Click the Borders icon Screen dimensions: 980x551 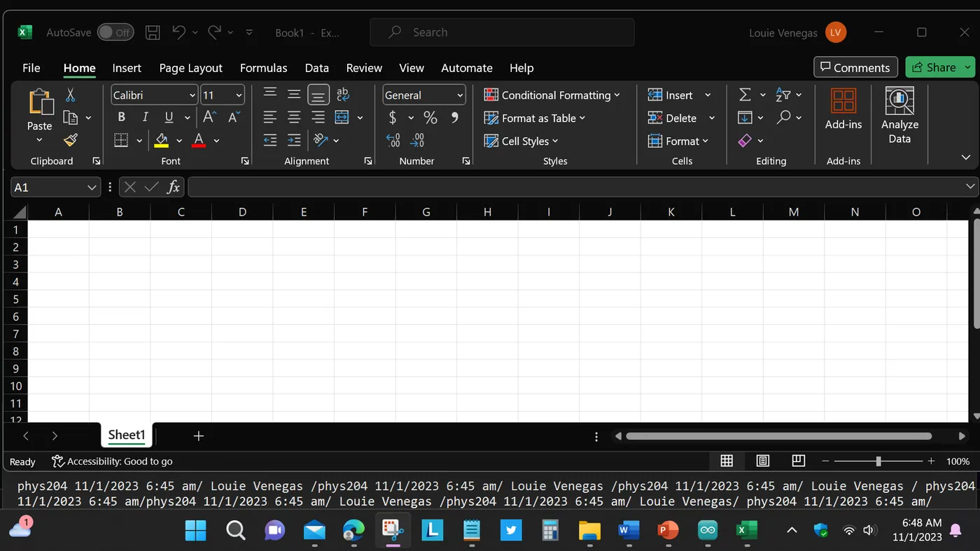click(x=121, y=140)
